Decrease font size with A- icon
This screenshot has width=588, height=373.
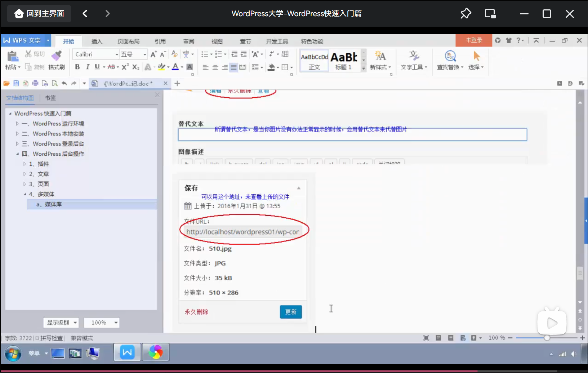(163, 54)
